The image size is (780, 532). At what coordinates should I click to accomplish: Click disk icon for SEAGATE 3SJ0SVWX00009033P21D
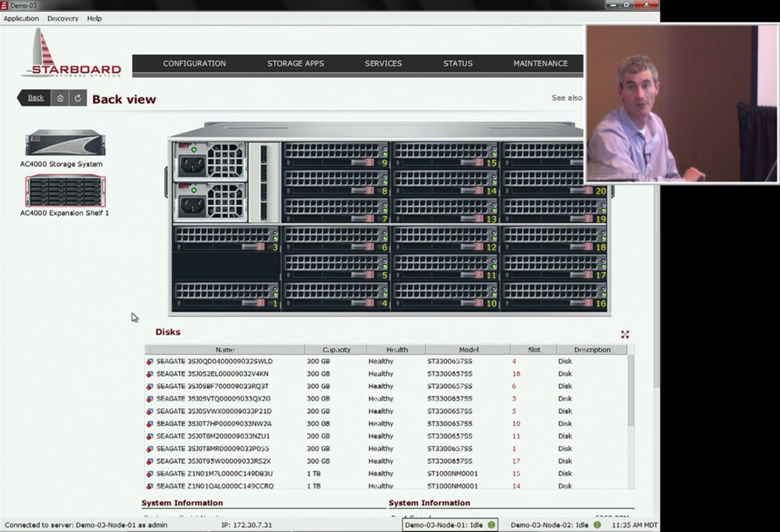pos(150,411)
